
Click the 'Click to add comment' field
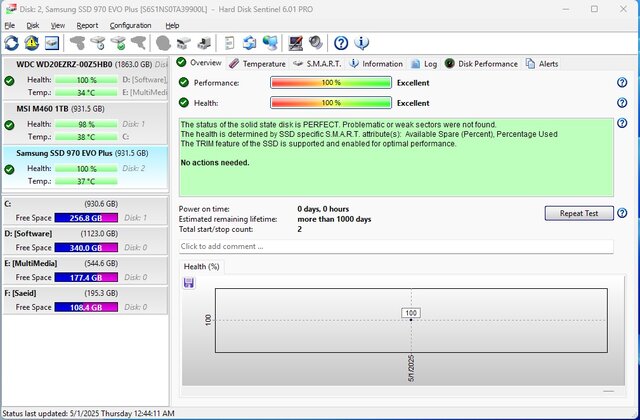[396, 246]
